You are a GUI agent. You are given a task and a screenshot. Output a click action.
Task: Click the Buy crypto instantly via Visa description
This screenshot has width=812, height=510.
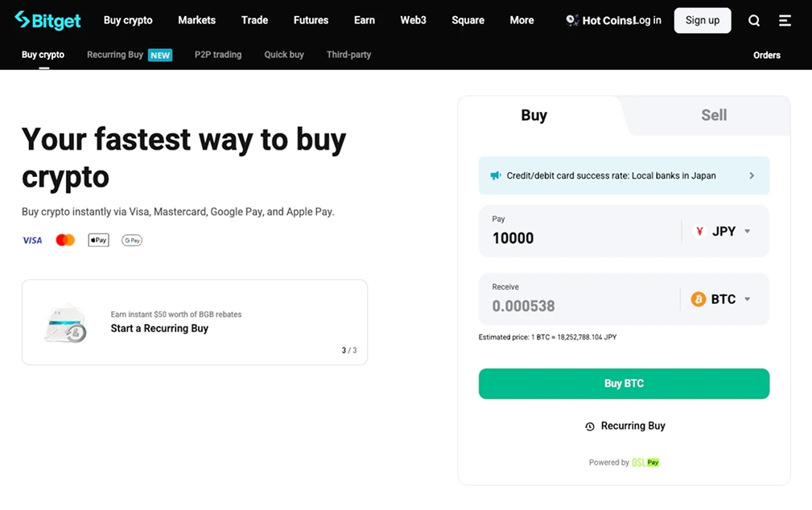pyautogui.click(x=178, y=212)
